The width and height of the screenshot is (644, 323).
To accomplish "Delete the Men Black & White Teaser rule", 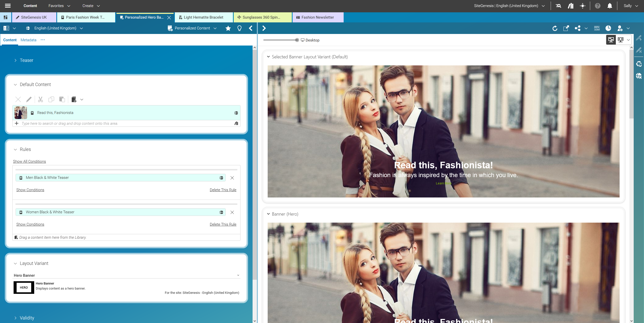I will pos(223,190).
